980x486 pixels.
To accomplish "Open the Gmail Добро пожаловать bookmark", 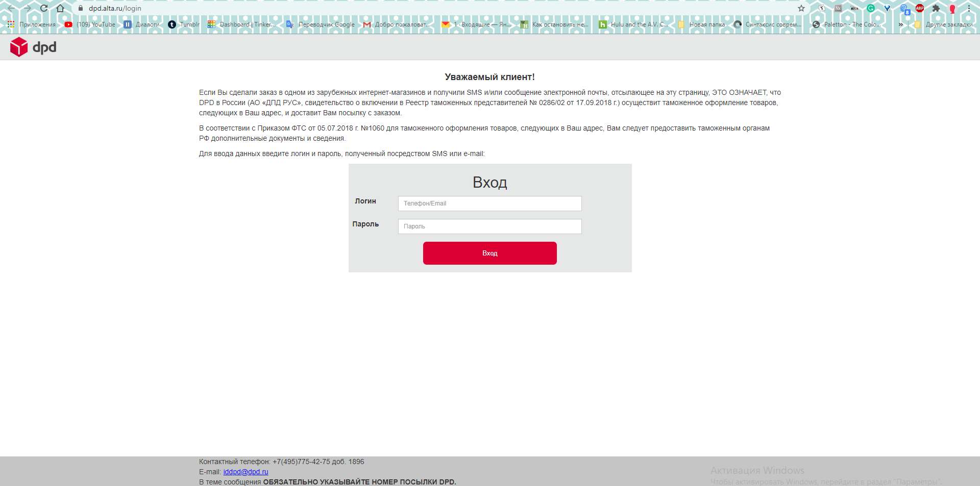I will pyautogui.click(x=397, y=24).
